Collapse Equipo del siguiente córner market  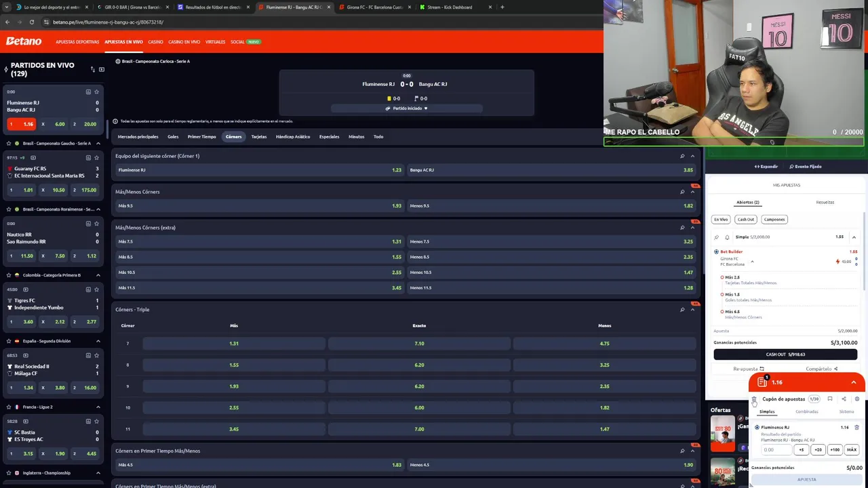(x=692, y=156)
